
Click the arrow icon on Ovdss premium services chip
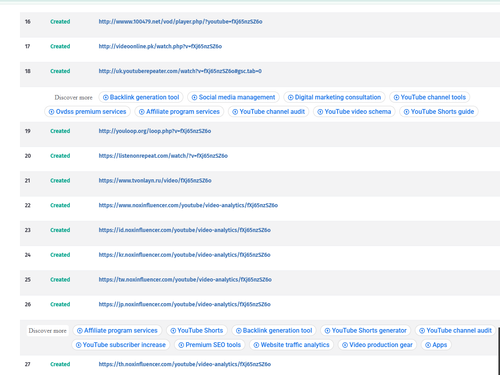51,112
